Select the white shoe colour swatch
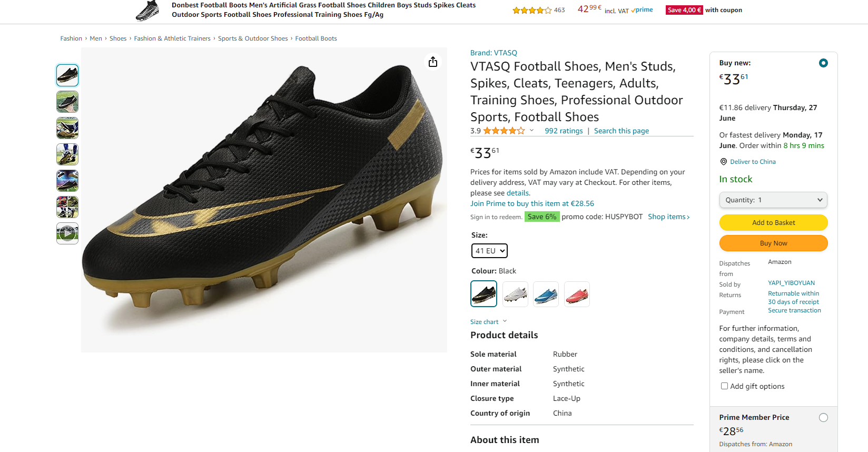This screenshot has height=452, width=868. [x=515, y=294]
